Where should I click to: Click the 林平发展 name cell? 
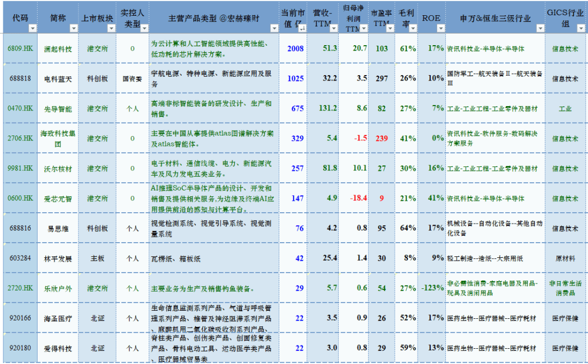(58, 258)
